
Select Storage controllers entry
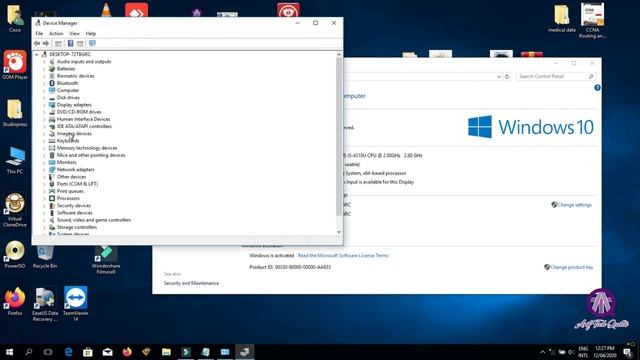[77, 227]
